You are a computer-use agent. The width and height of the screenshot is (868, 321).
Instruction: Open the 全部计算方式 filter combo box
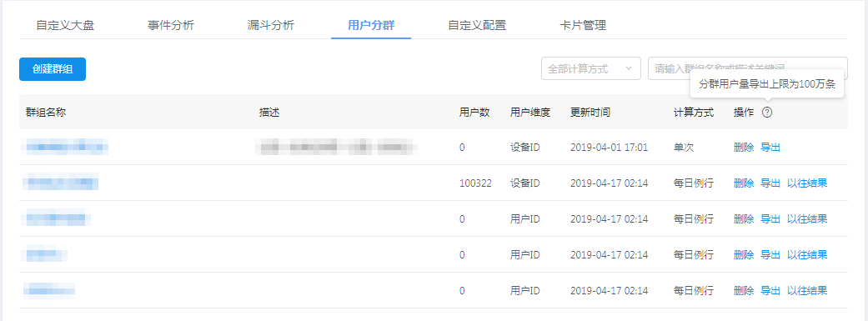(590, 68)
